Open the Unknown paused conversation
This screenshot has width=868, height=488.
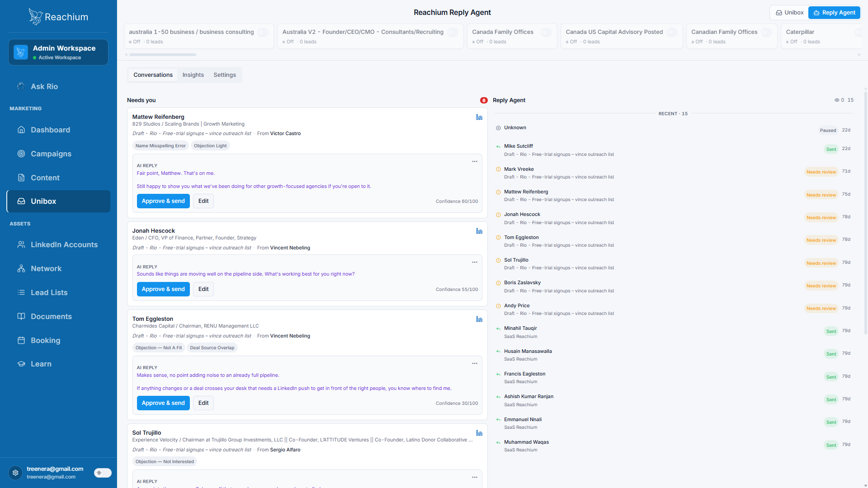pos(673,129)
